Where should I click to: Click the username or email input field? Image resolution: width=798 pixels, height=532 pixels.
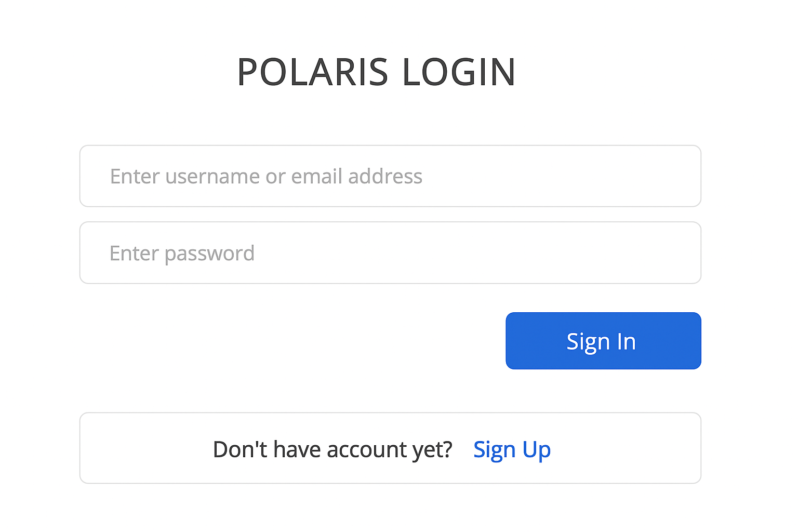tap(390, 176)
